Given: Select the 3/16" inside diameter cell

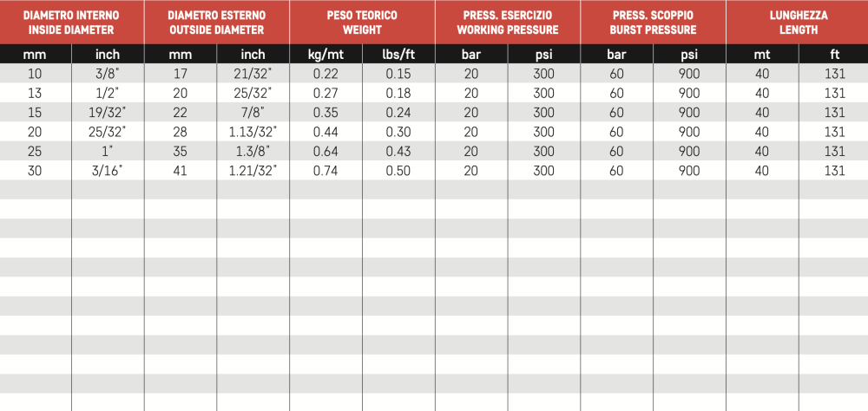Looking at the screenshot, I should [108, 171].
